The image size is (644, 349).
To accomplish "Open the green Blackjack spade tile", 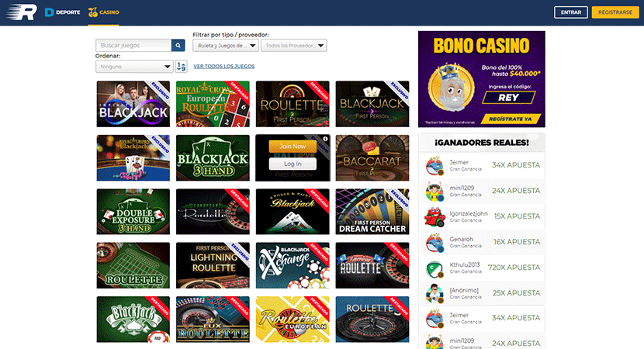I will pyautogui.click(x=133, y=320).
